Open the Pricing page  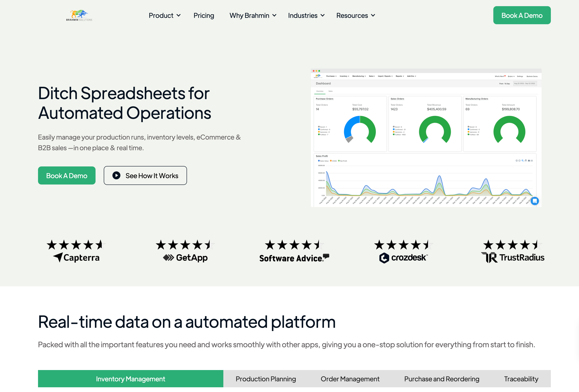(x=204, y=15)
